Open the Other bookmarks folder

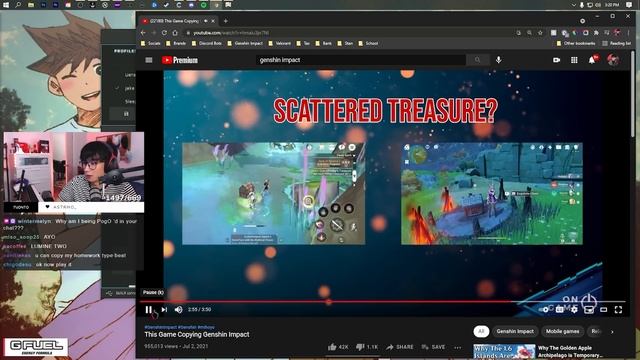click(576, 43)
